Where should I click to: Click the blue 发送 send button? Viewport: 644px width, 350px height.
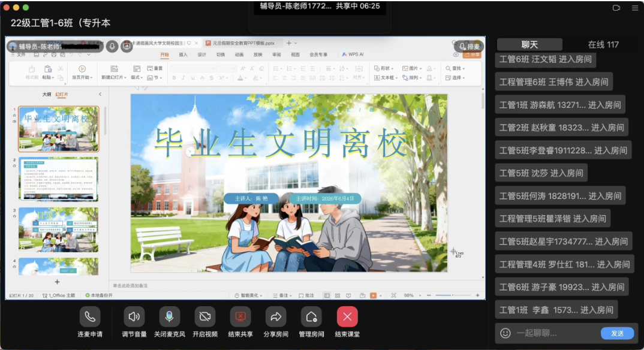(x=617, y=333)
